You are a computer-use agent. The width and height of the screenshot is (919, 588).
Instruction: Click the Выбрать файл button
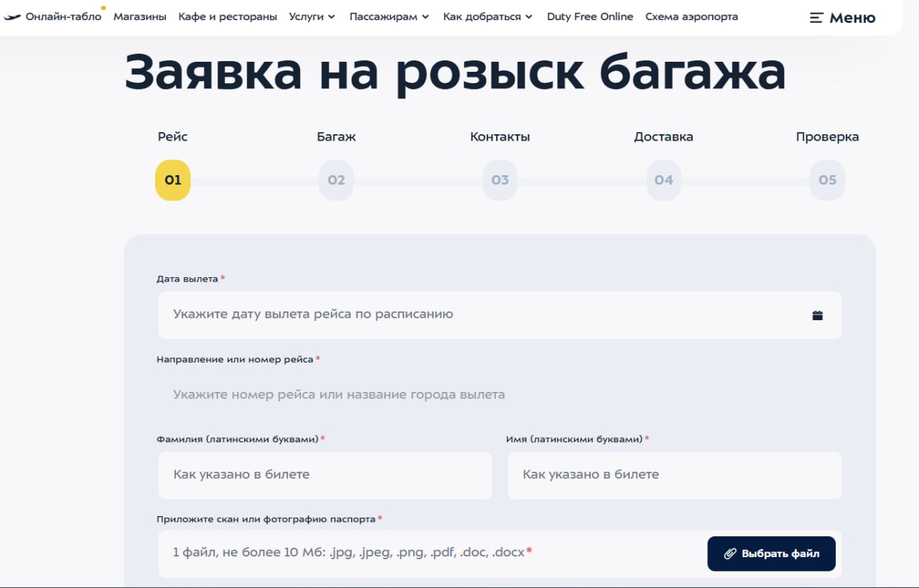pos(772,554)
